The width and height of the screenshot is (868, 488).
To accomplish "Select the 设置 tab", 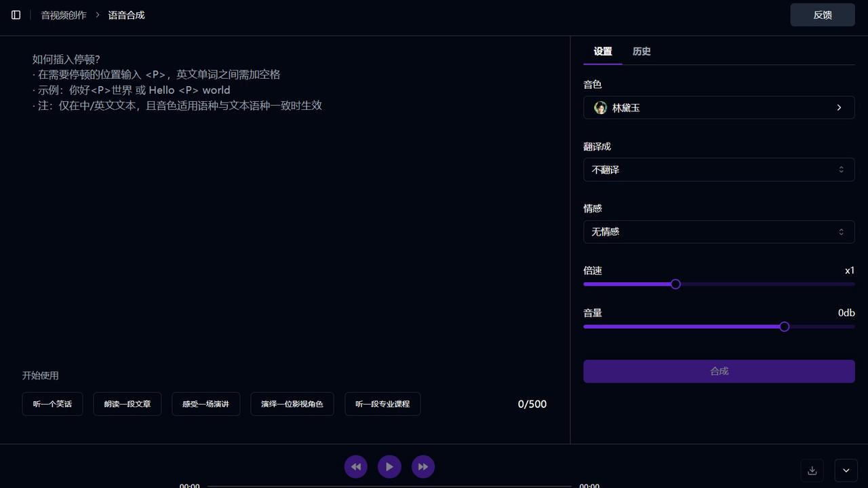I will (x=602, y=52).
